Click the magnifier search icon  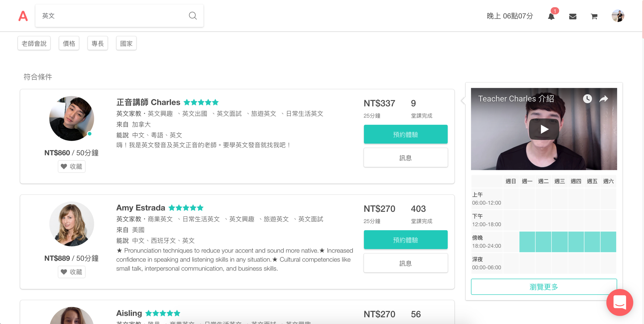193,16
